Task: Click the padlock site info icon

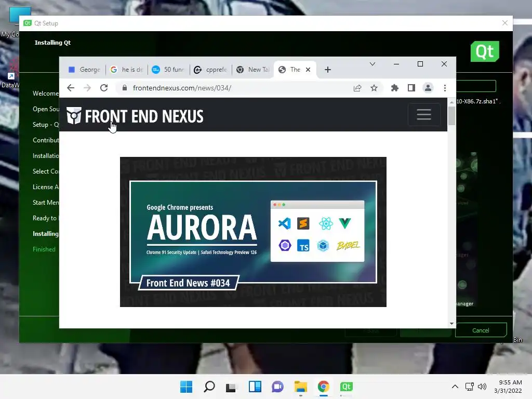Action: coord(125,88)
